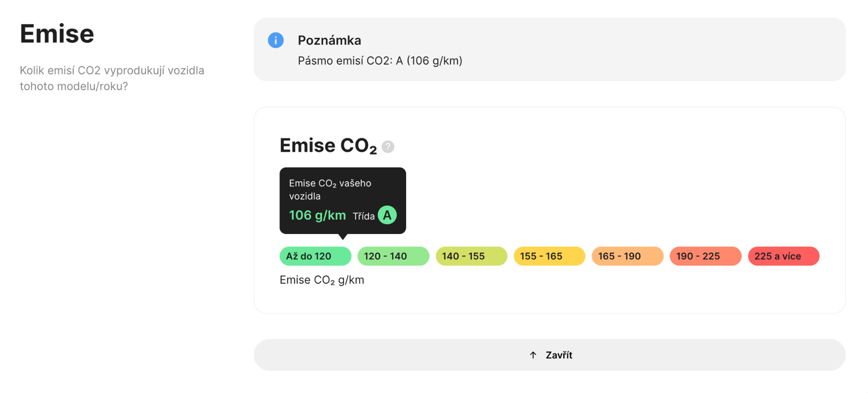
Task: Click the up arrow inside the Zavřít button
Action: pyautogui.click(x=533, y=355)
